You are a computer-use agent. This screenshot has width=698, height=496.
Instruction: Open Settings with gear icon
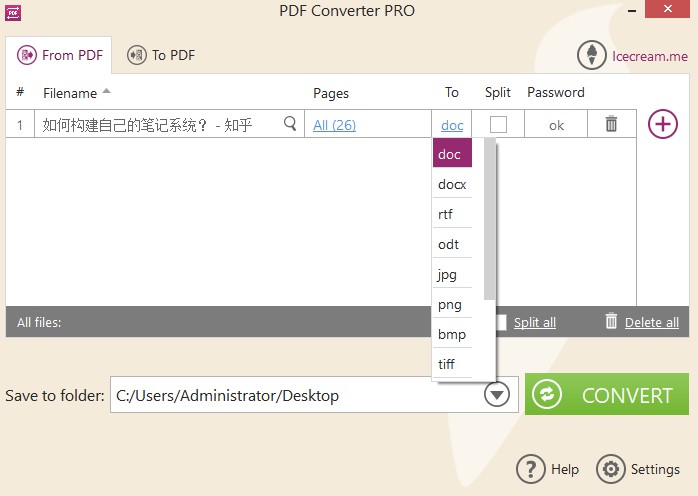pyautogui.click(x=610, y=469)
